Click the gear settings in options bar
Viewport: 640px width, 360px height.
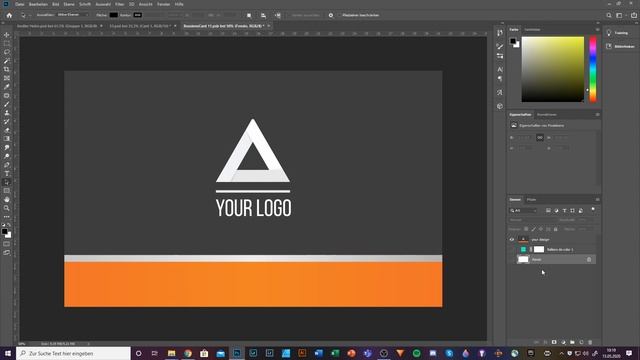[x=331, y=15]
